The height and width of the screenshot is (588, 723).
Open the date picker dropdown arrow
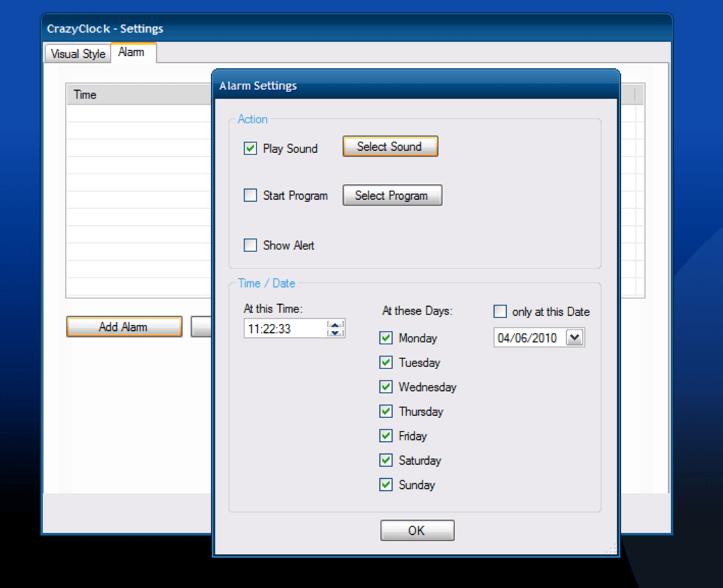[576, 339]
